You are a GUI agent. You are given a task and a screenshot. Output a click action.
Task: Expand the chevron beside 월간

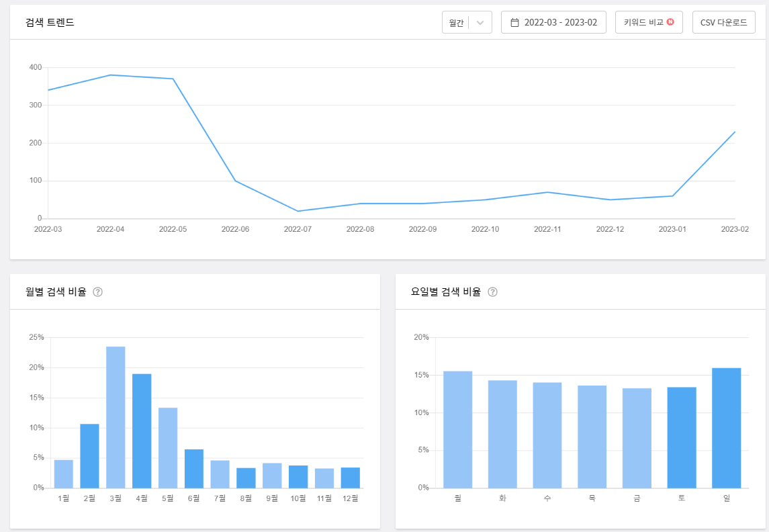pyautogui.click(x=481, y=21)
